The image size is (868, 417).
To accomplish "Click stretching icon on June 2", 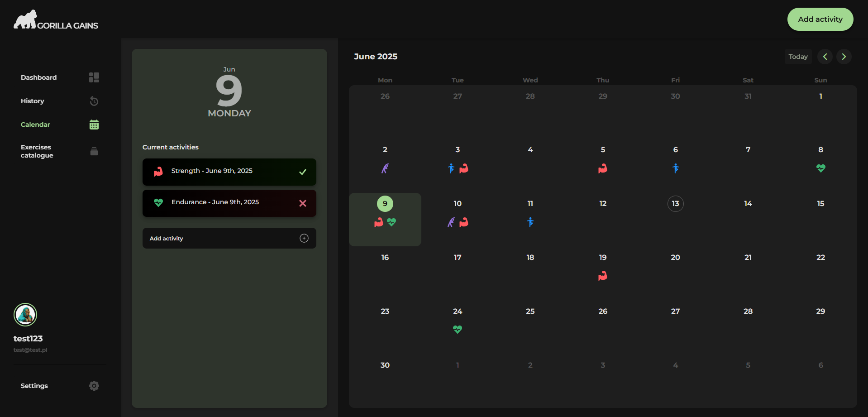I will [385, 168].
